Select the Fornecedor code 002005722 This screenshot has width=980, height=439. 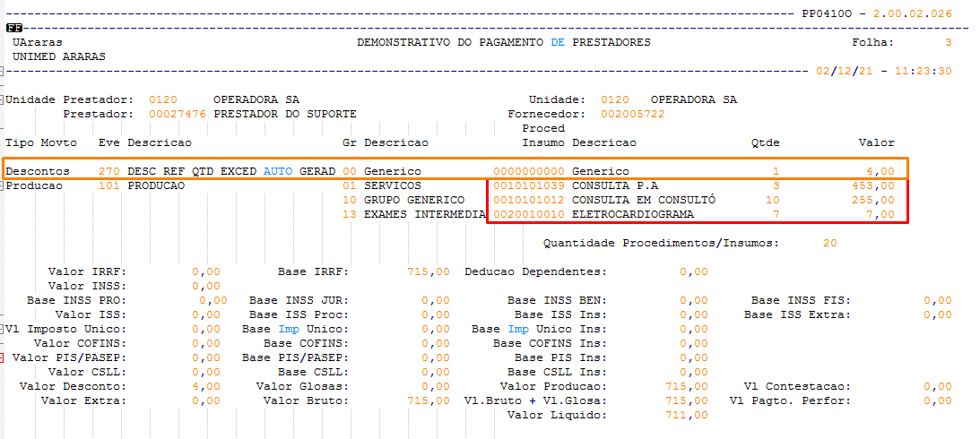tap(632, 115)
